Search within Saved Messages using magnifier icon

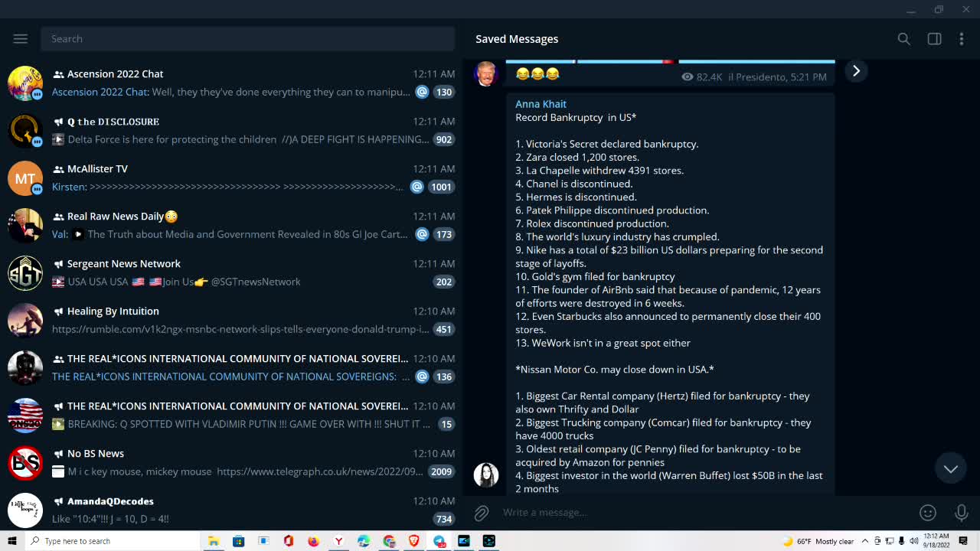pos(903,39)
